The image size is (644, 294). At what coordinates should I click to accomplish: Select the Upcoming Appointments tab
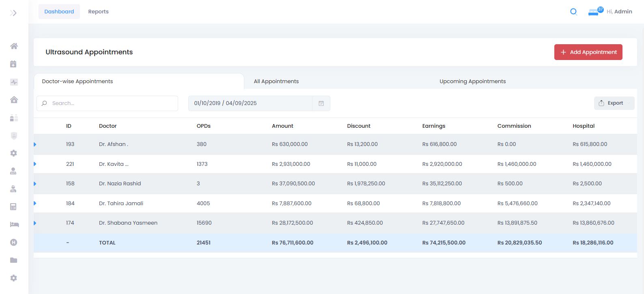pos(472,81)
